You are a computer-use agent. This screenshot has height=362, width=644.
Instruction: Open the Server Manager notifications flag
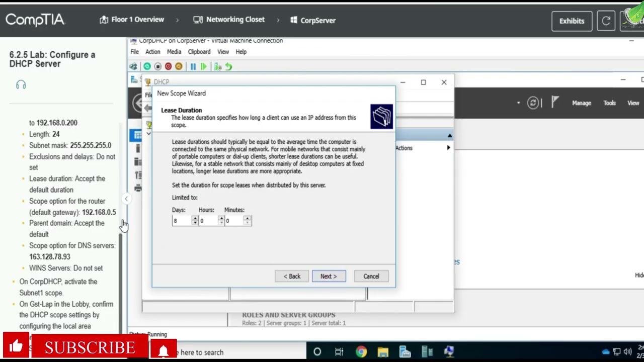click(555, 103)
